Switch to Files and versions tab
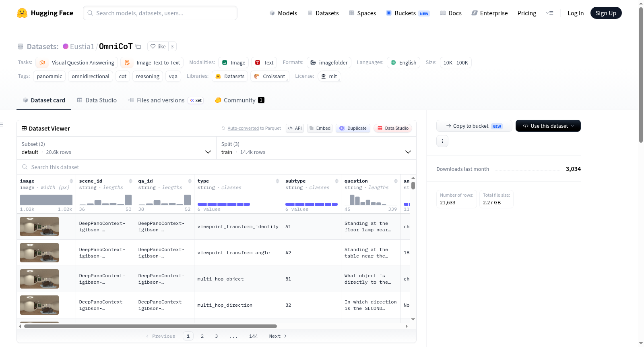The image size is (644, 347). 166,100
